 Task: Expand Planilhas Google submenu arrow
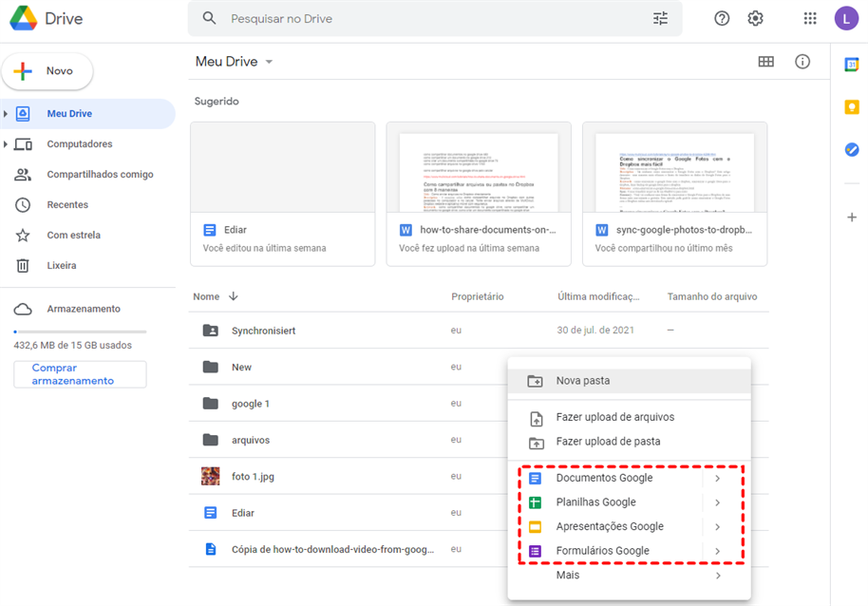click(717, 502)
